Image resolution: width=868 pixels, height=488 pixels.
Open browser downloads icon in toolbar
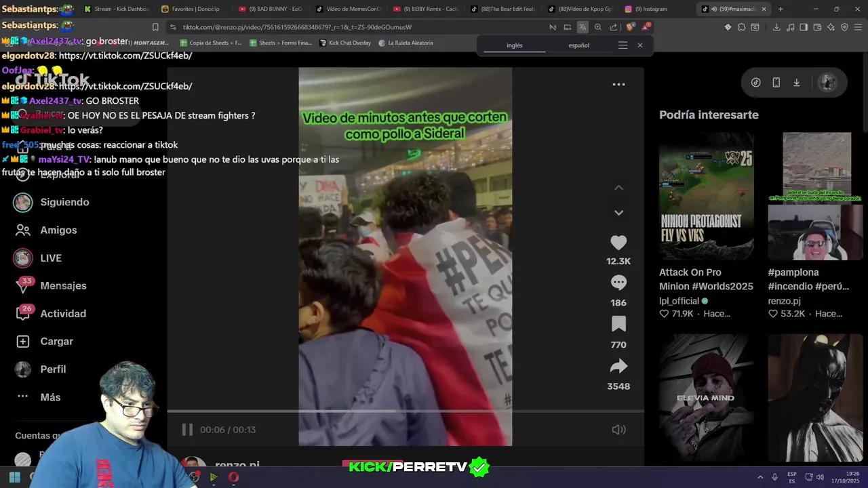point(776,27)
